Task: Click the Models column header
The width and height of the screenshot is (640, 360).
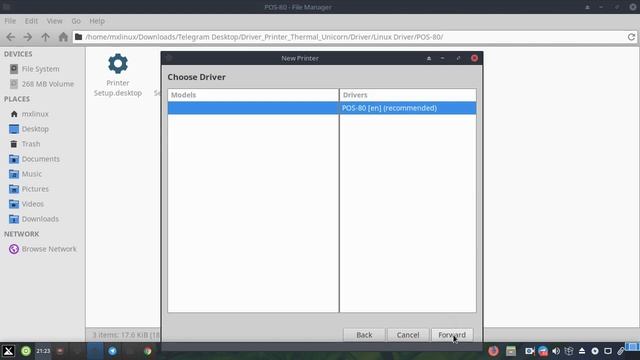Action: click(x=253, y=95)
